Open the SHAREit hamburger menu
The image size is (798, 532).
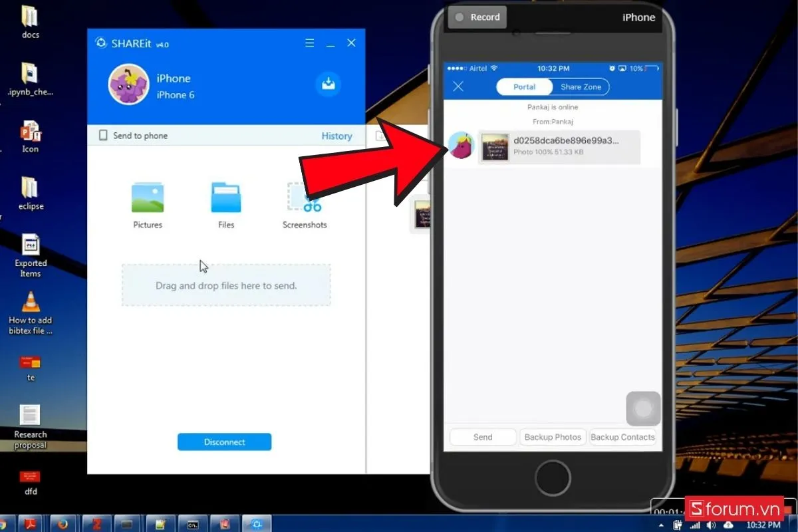point(309,43)
